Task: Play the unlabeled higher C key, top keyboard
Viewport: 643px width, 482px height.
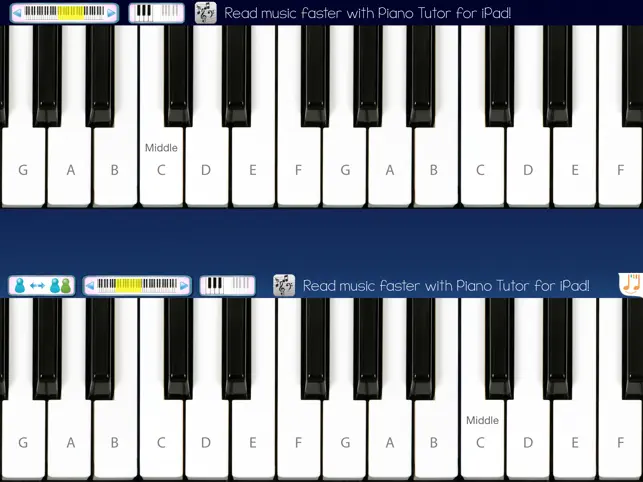Action: tap(482, 169)
